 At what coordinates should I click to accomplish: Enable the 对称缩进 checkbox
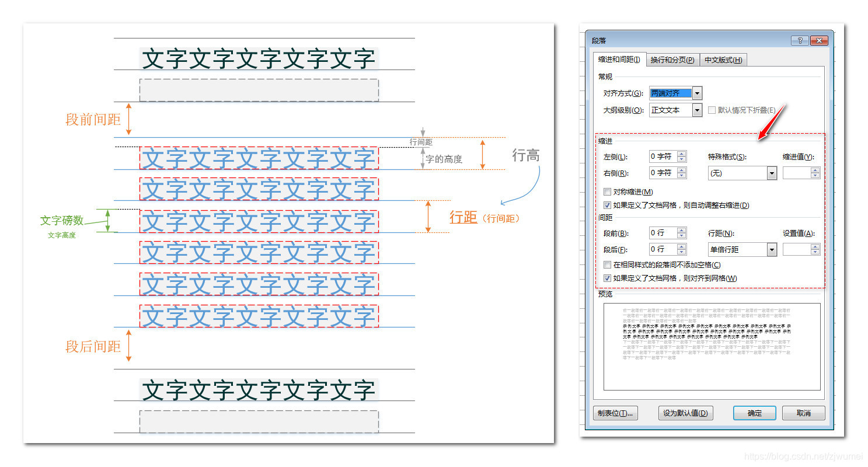(608, 192)
